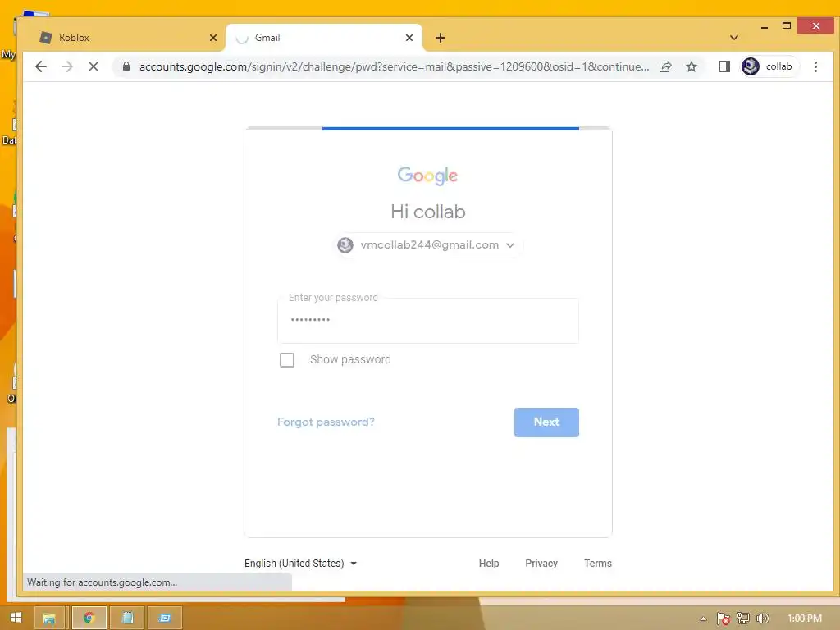This screenshot has width=840, height=630.
Task: Open the Terms link
Action: (x=598, y=563)
